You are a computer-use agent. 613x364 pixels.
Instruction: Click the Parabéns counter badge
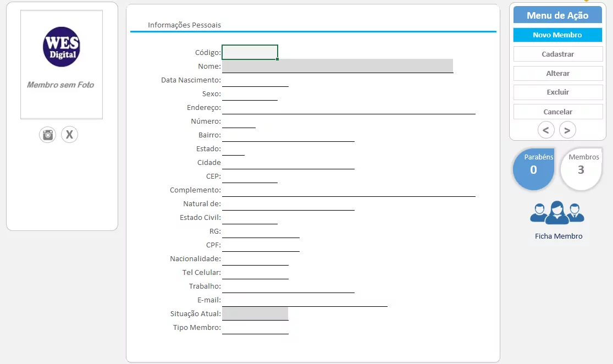click(534, 169)
